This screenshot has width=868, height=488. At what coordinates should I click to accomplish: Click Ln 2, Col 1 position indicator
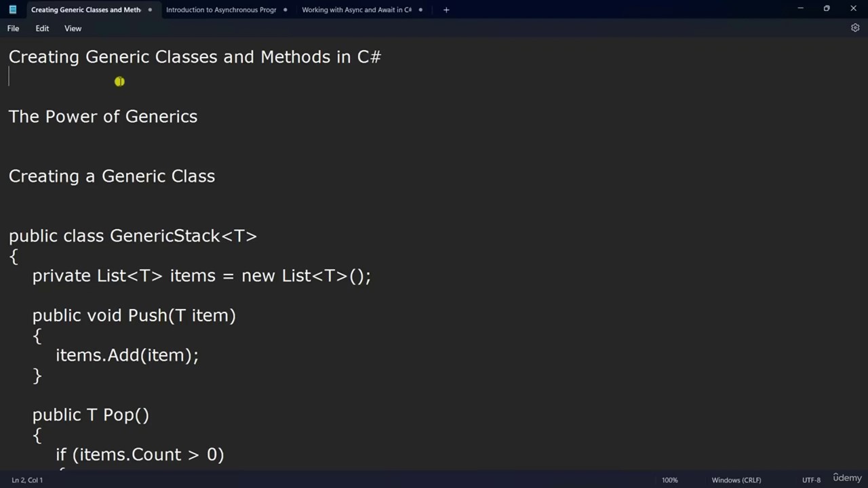pos(27,480)
